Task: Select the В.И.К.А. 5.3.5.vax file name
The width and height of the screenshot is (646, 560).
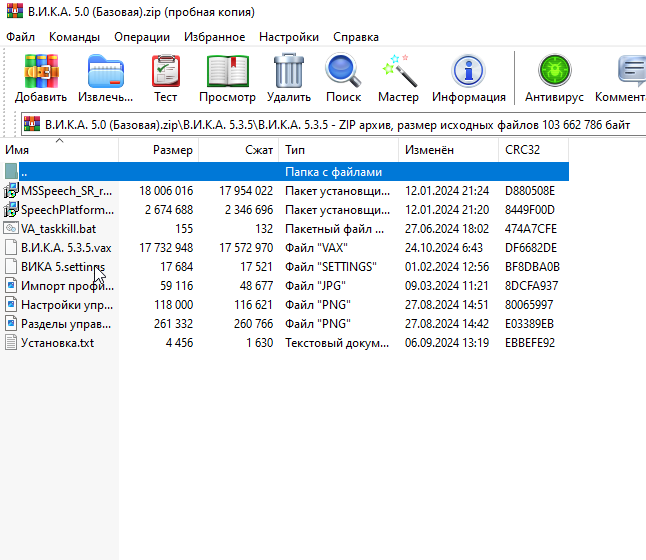Action: (66, 248)
